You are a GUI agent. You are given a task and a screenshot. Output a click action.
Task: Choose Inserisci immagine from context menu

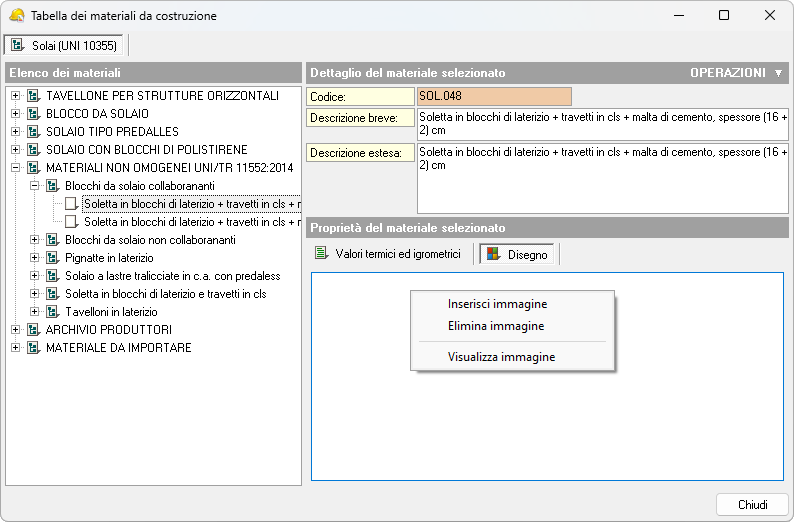click(497, 304)
